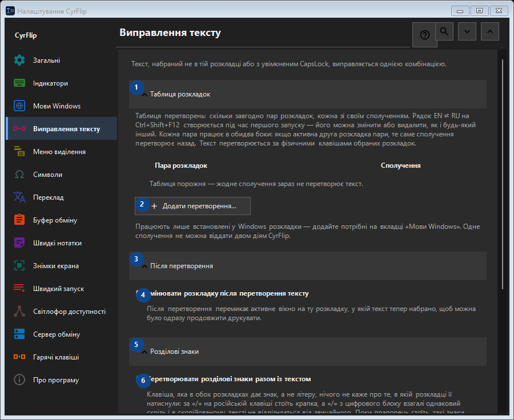Image resolution: width=514 pixels, height=420 pixels.
Task: Collapse the Таблиця розкладок section
Action: click(x=308, y=94)
